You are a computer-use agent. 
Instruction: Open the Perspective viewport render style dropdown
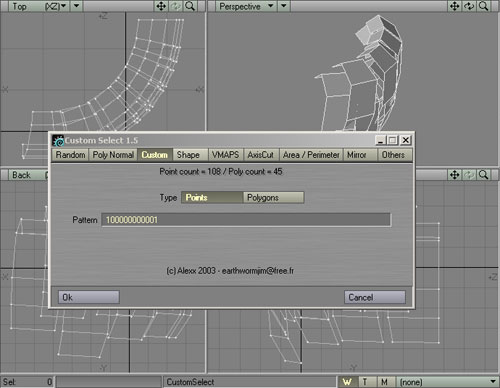click(x=284, y=6)
